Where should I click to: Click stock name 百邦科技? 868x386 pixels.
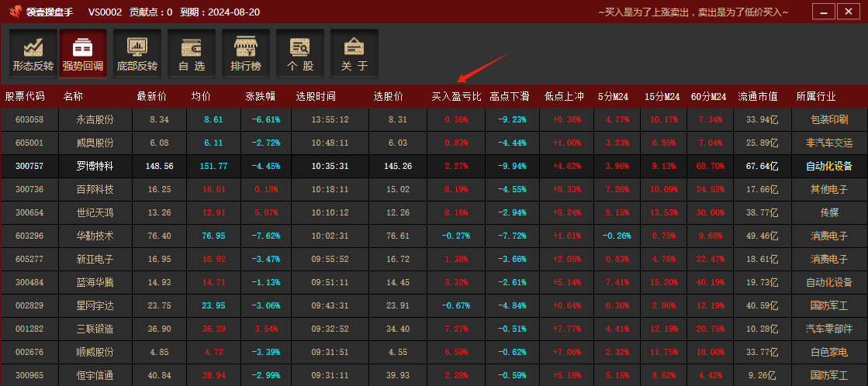[95, 189]
